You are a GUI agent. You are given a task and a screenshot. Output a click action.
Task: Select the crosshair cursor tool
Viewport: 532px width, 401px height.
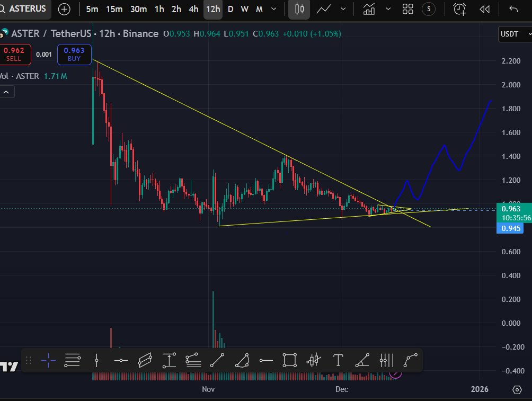(48, 360)
